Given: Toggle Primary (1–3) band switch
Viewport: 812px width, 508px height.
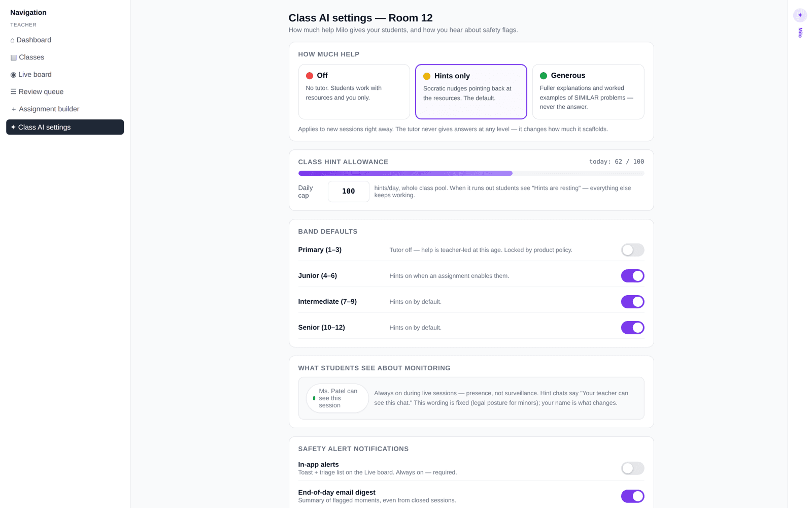Looking at the screenshot, I should [x=632, y=250].
